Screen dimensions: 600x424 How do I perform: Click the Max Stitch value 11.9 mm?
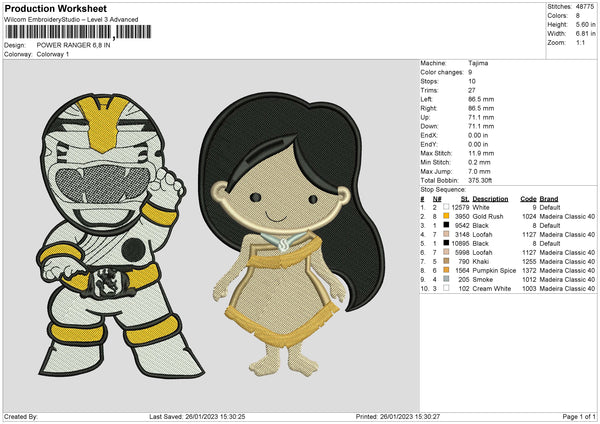tap(481, 153)
